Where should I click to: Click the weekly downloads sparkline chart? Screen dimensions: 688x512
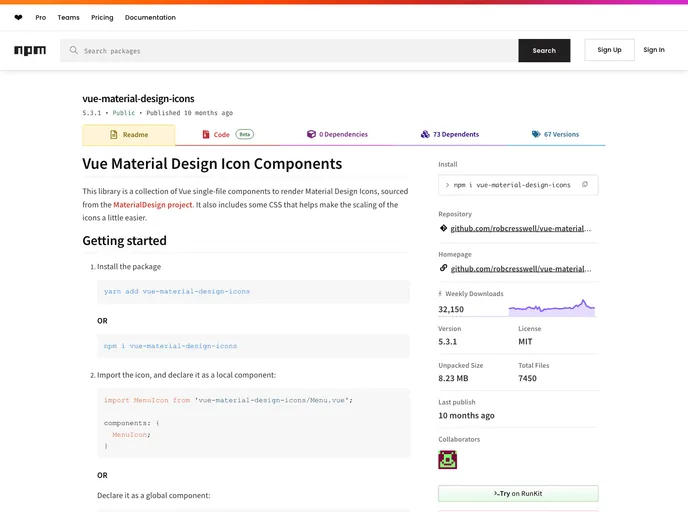pos(551,307)
